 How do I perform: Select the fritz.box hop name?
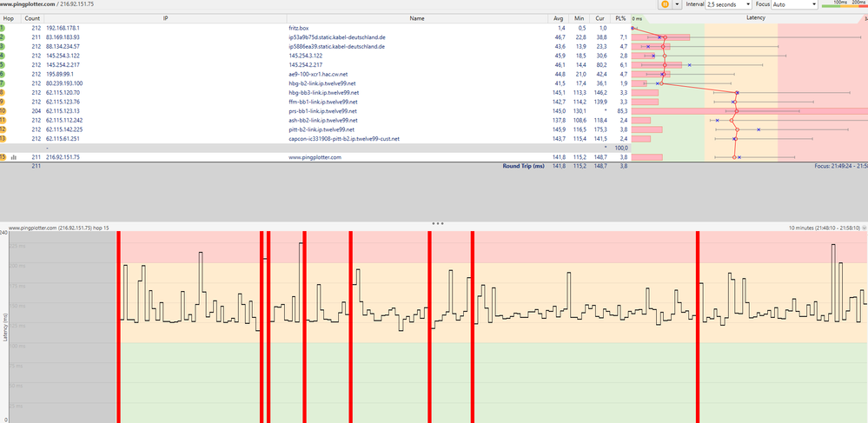pyautogui.click(x=297, y=28)
